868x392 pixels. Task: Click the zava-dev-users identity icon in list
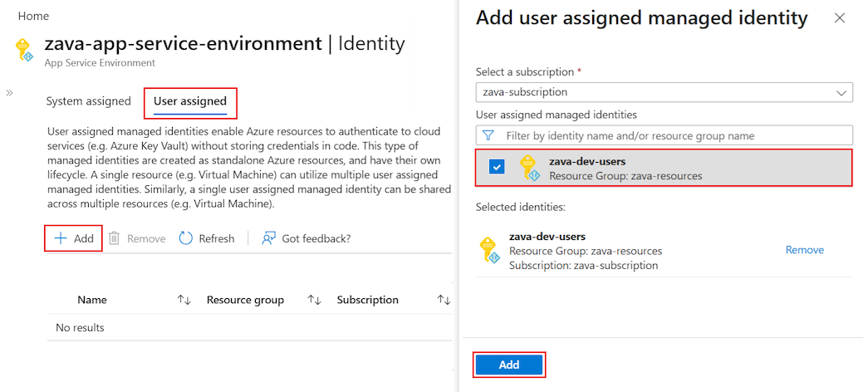[x=528, y=168]
